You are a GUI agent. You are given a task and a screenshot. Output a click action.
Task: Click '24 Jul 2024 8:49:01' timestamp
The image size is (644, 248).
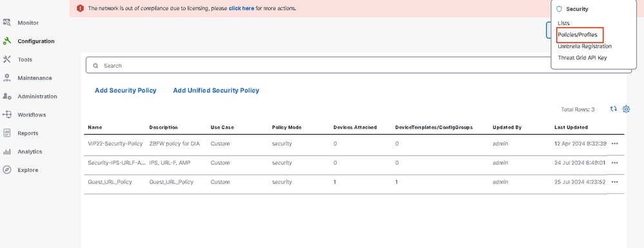click(580, 162)
